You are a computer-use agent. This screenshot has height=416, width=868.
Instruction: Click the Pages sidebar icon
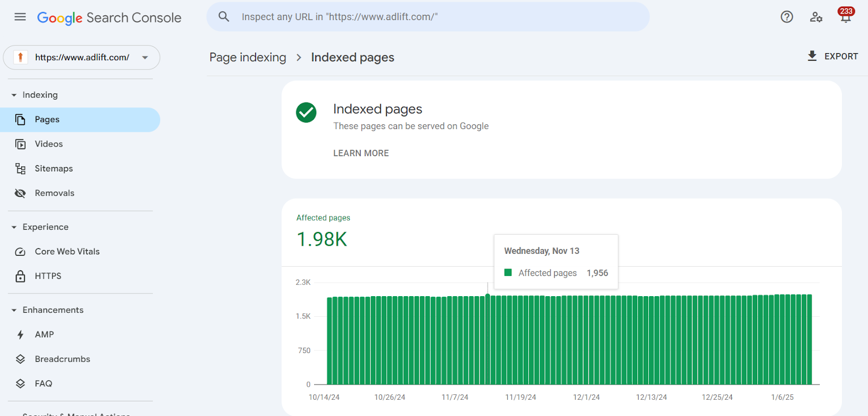[21, 119]
